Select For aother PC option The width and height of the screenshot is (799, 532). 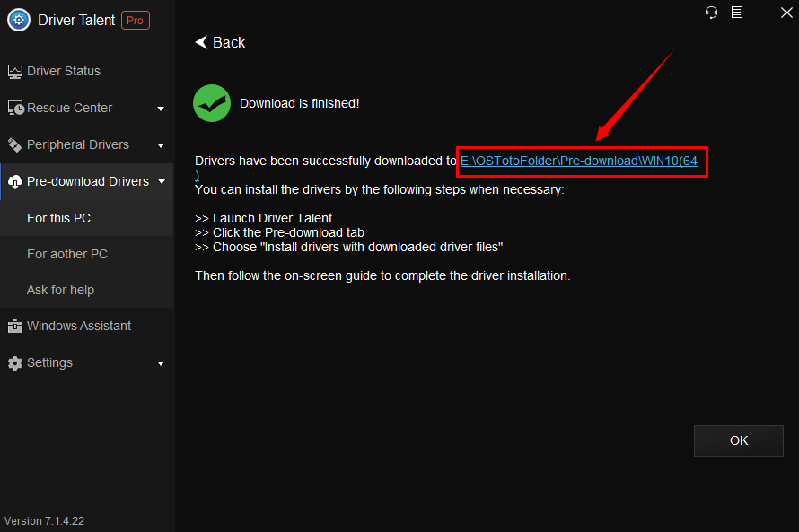pos(86,254)
